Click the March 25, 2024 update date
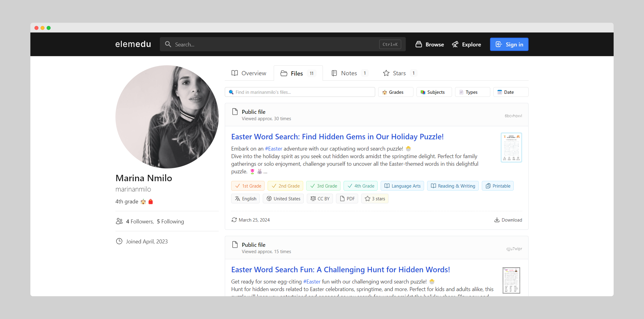Image resolution: width=644 pixels, height=319 pixels. (254, 220)
